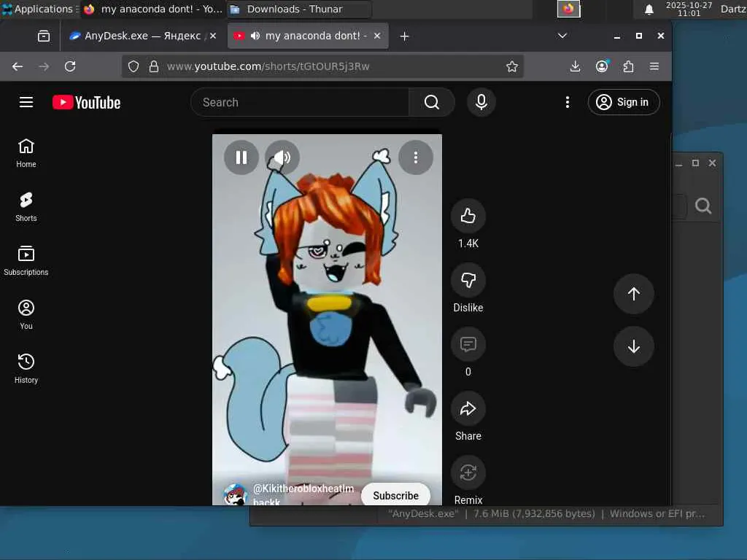Click the Sign in button

tap(623, 102)
